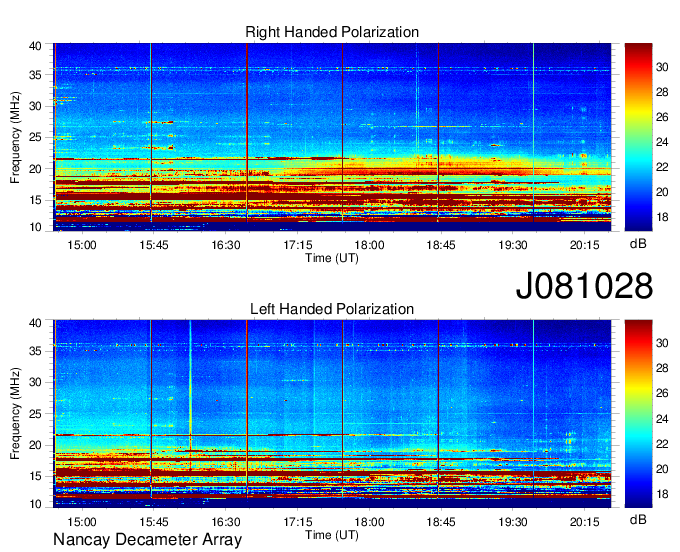This screenshot has height=552, width=680.
Task: Click the "20" value on upper color bar
Action: tap(662, 192)
